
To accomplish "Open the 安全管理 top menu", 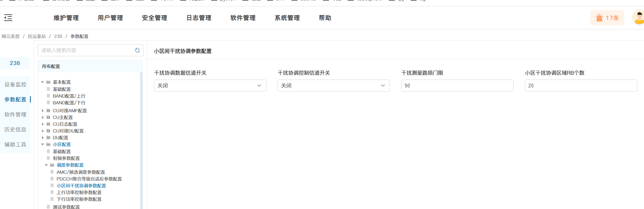I will click(154, 18).
